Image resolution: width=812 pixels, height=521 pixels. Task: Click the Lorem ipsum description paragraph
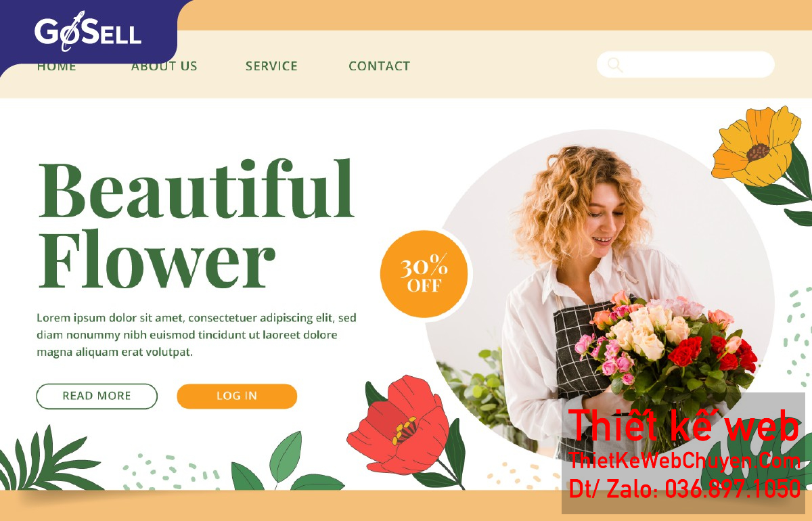196,335
